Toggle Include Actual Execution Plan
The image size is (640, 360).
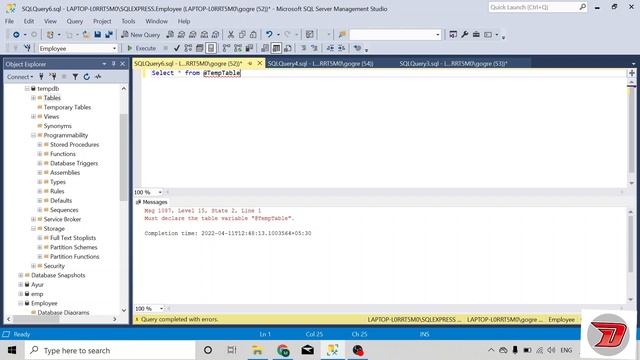click(x=226, y=48)
